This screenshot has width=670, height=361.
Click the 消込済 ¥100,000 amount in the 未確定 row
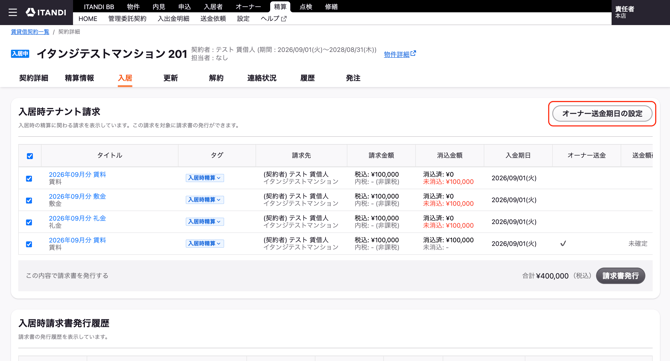[x=448, y=240]
